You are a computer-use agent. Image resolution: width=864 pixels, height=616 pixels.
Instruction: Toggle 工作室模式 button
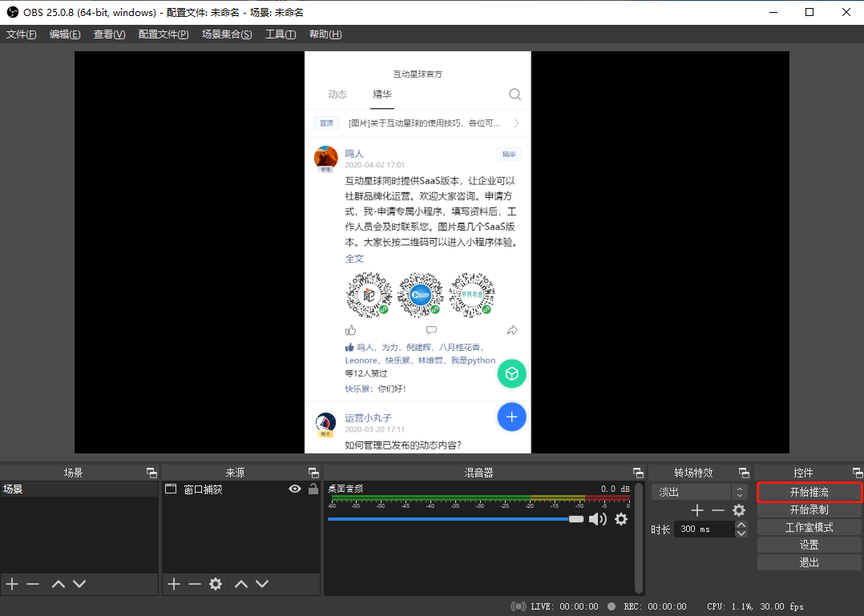click(809, 527)
